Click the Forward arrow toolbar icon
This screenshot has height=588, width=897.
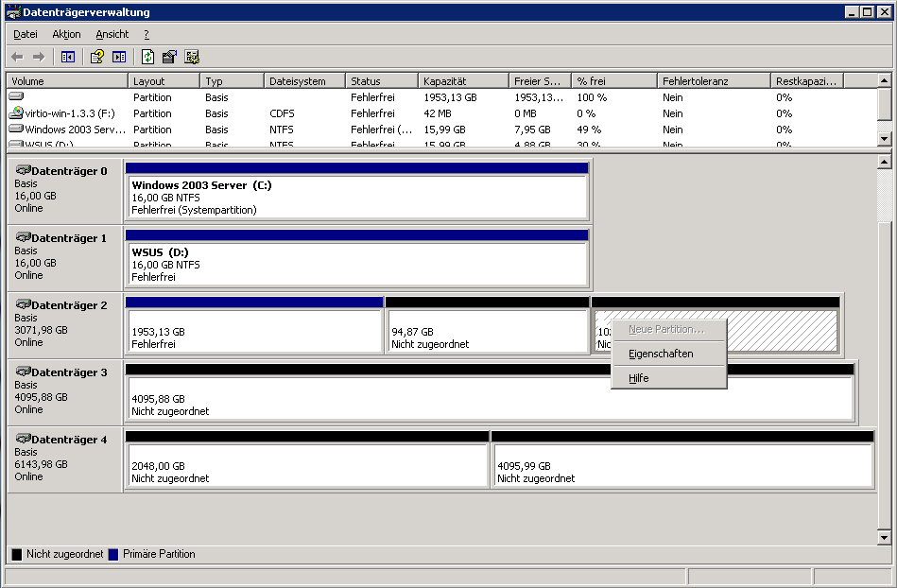pos(39,57)
